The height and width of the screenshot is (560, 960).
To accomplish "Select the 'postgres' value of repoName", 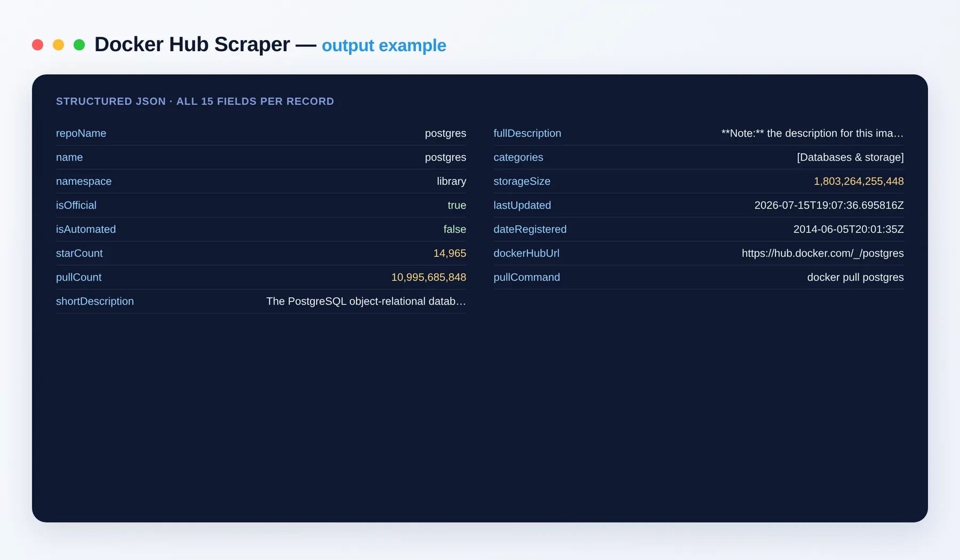I will [x=445, y=133].
